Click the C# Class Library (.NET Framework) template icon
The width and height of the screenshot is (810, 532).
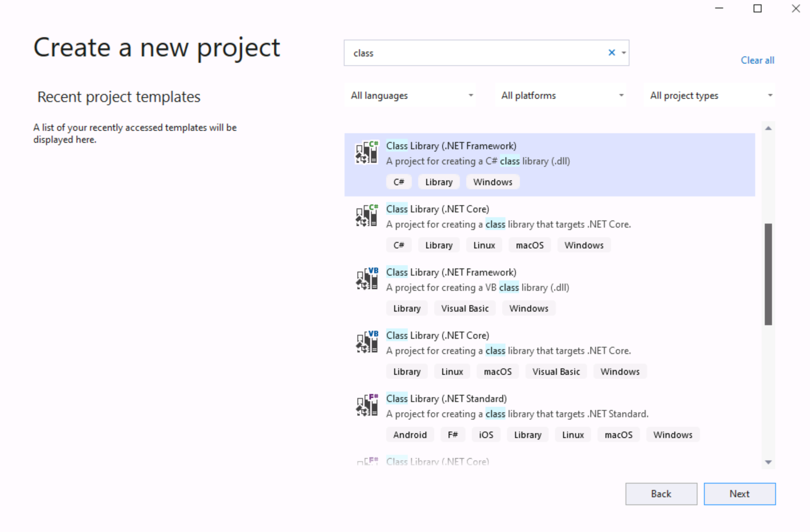(x=367, y=152)
